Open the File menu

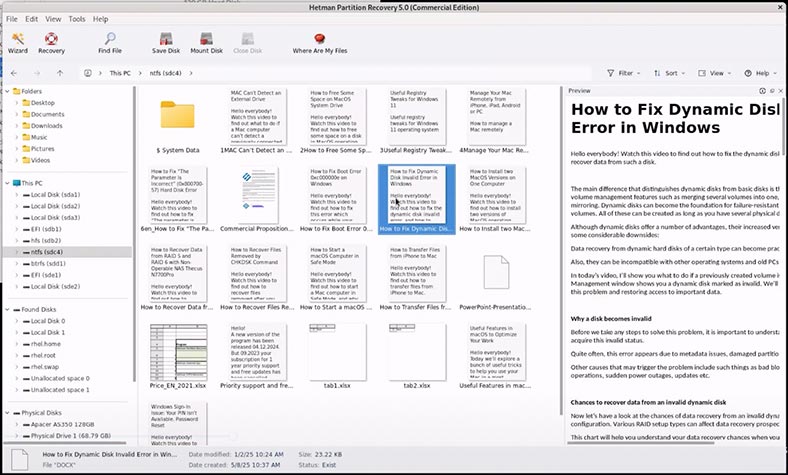coord(12,19)
